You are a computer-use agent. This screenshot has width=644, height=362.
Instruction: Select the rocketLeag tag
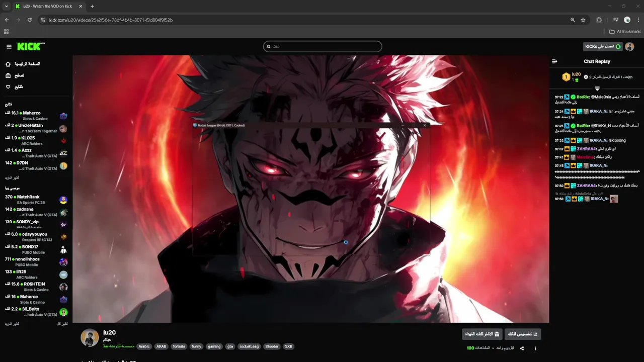point(249,346)
